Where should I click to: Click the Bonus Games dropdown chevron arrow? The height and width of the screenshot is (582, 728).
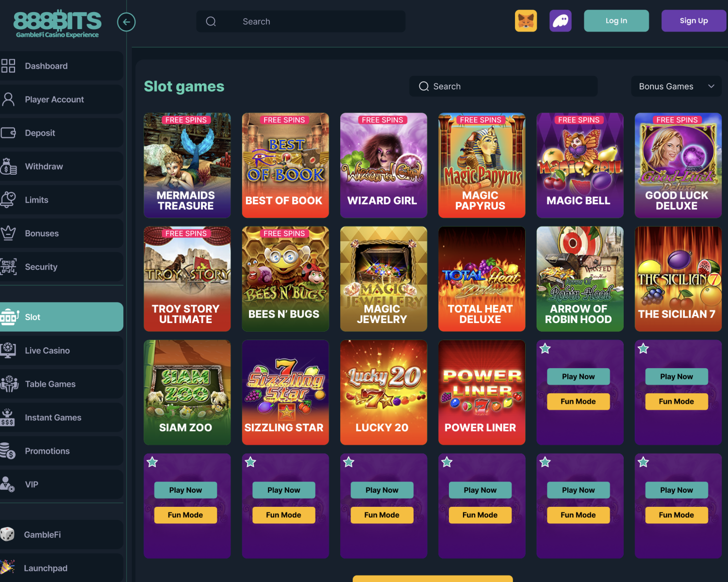[711, 86]
